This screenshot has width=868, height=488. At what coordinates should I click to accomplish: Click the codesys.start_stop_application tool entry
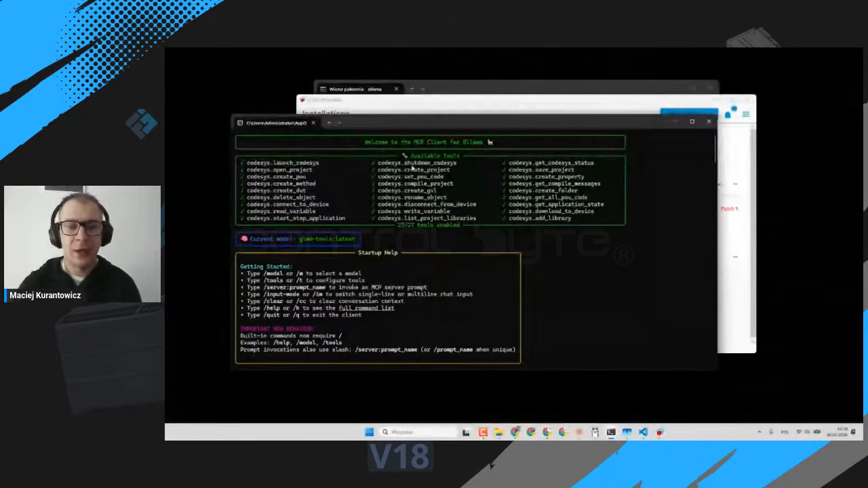coord(296,218)
